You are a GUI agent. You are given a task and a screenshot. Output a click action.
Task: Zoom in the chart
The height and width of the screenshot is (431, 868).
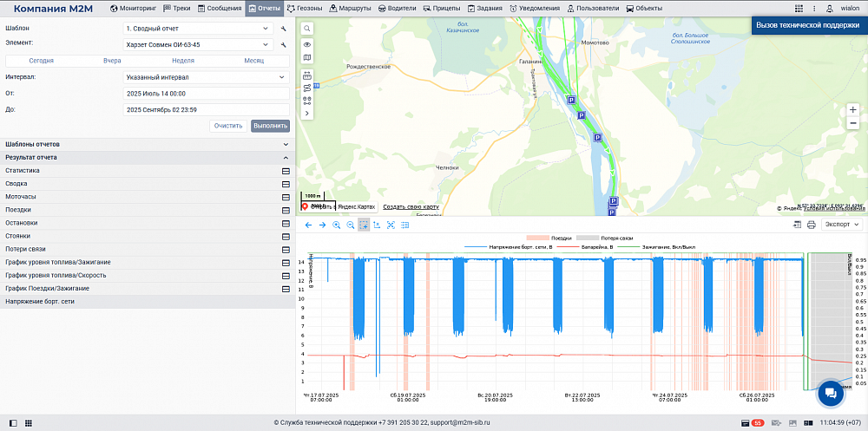coord(336,225)
